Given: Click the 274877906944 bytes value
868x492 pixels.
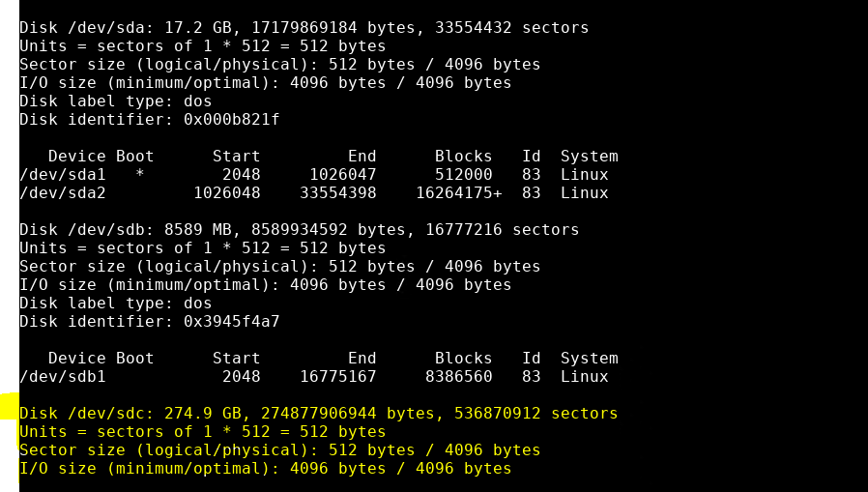Looking at the screenshot, I should click(319, 414).
